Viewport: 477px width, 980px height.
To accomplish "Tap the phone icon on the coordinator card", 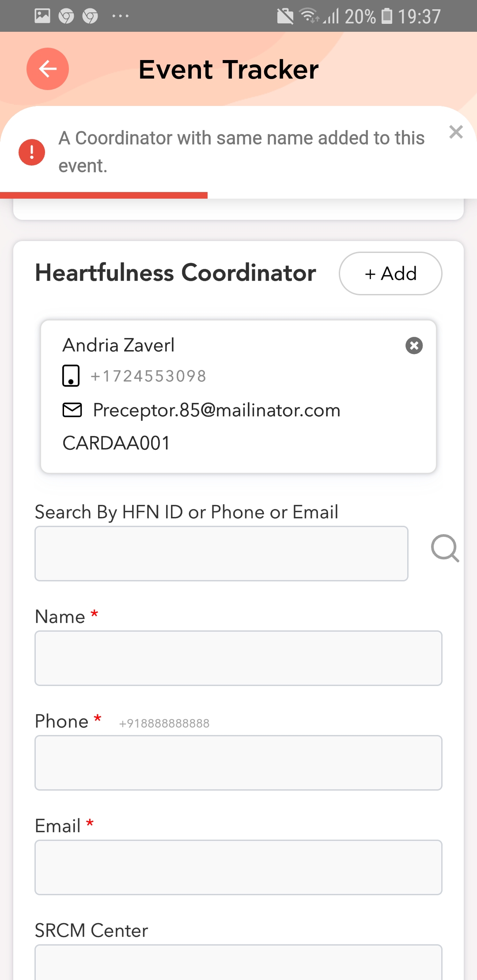I will click(x=71, y=376).
